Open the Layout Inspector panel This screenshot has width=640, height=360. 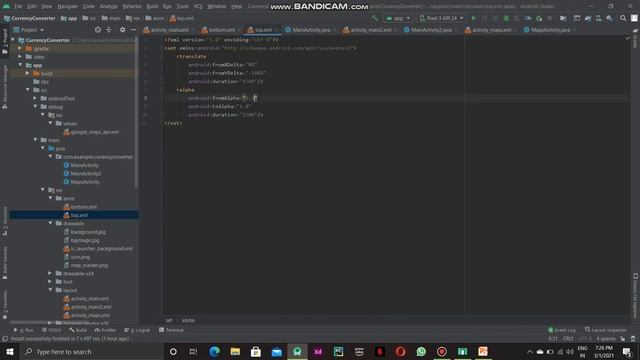[x=605, y=330]
